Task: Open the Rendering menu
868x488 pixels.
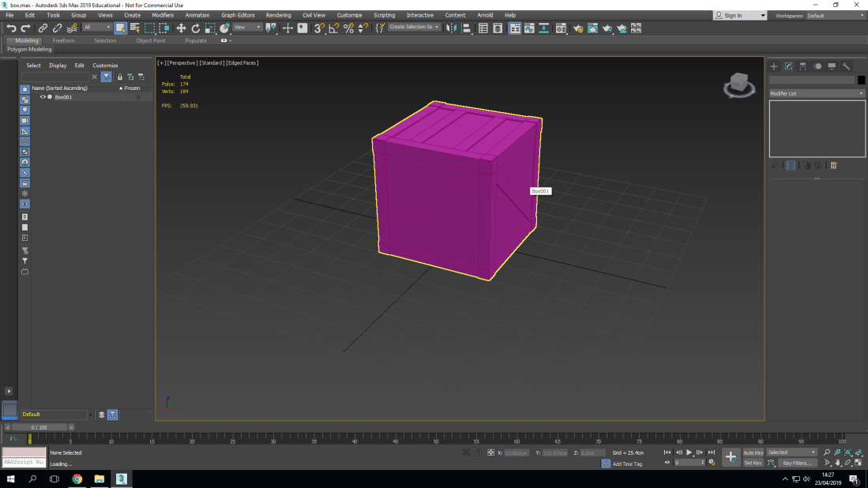Action: (x=278, y=15)
